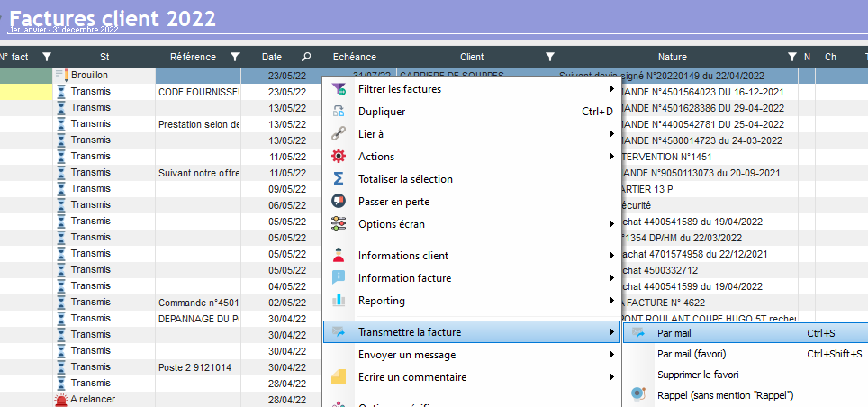Click the red gear Actions icon

pos(339,157)
